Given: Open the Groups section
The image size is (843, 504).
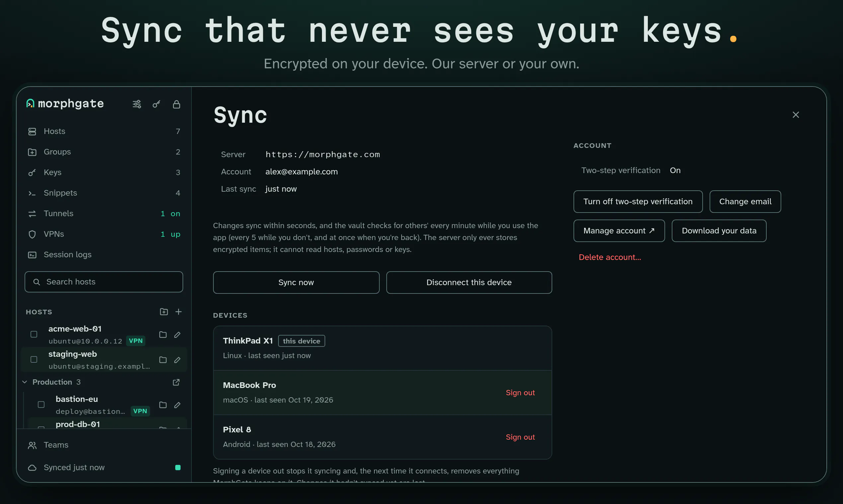Looking at the screenshot, I should (104, 152).
